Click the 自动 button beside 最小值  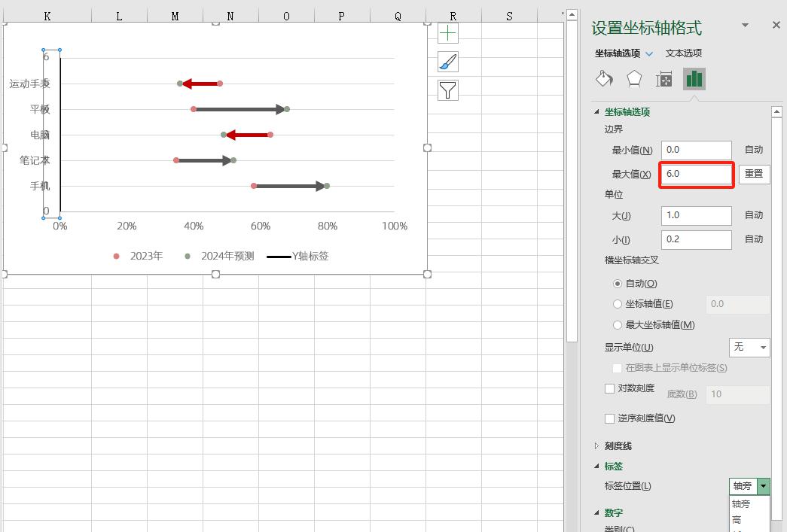coord(754,150)
